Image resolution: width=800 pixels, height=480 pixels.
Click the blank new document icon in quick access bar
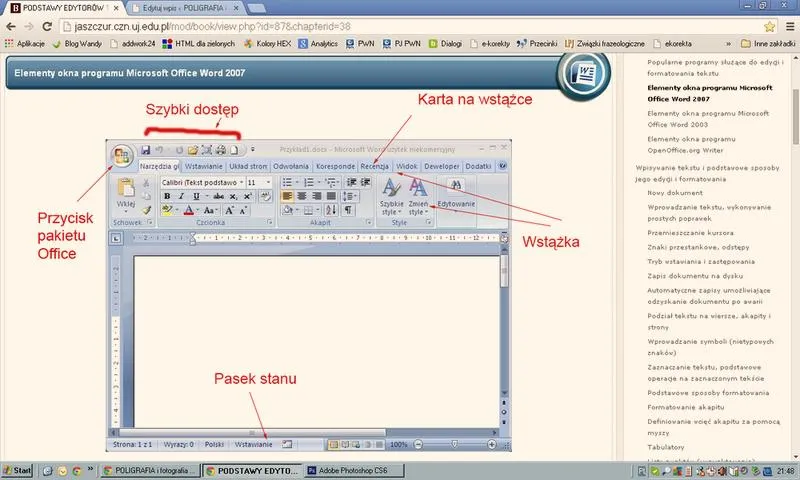click(x=234, y=150)
